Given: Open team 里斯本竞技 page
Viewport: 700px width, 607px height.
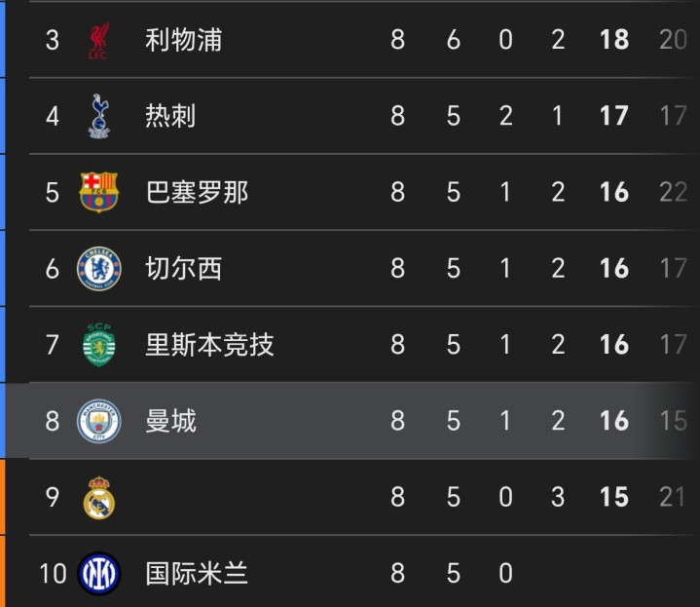Looking at the screenshot, I should pos(209,345).
